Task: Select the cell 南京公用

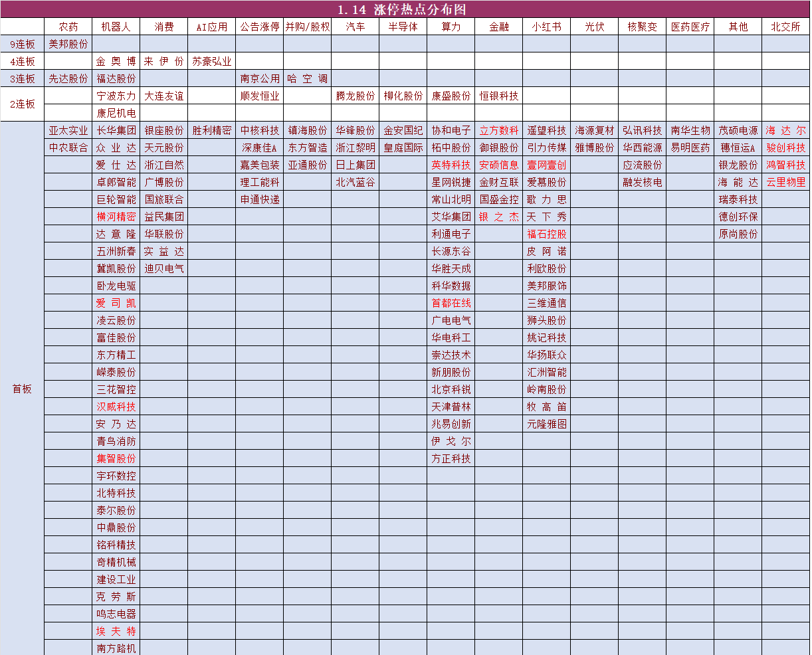Action: pos(260,78)
